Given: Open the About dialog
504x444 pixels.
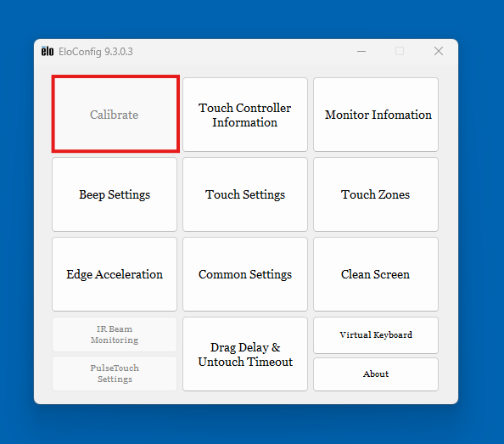Looking at the screenshot, I should 376,374.
